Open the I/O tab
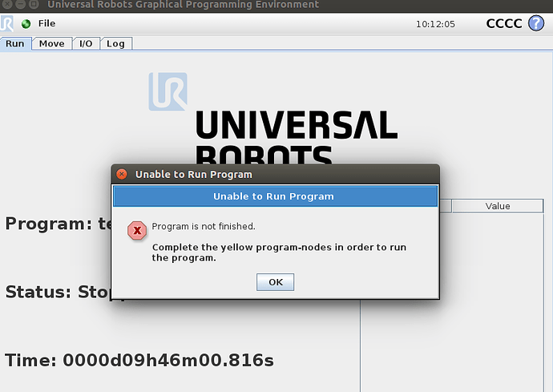 [x=86, y=44]
